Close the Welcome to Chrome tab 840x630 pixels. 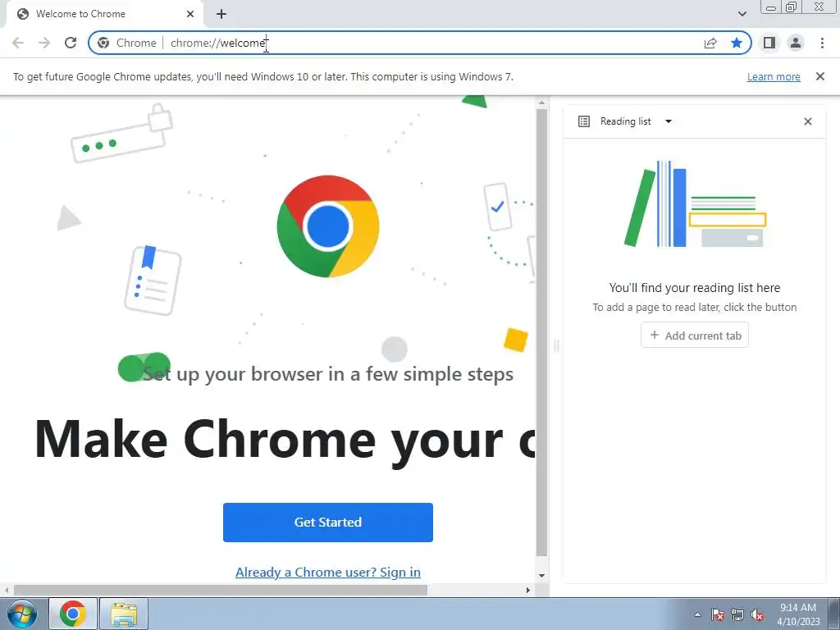click(190, 14)
